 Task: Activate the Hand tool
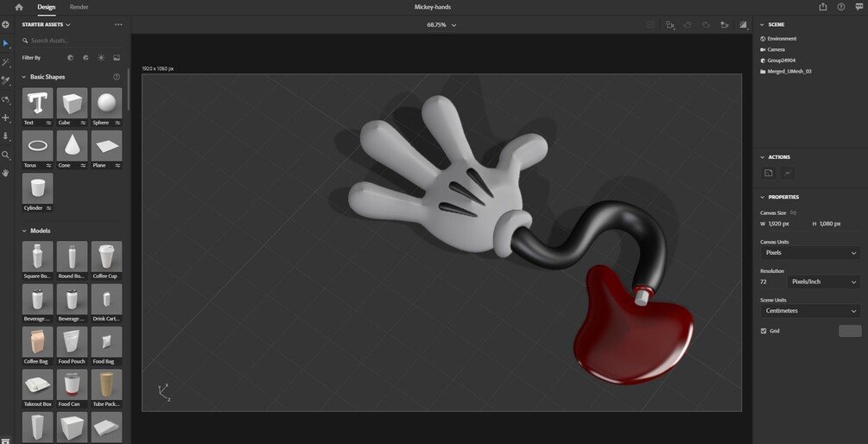pos(5,173)
